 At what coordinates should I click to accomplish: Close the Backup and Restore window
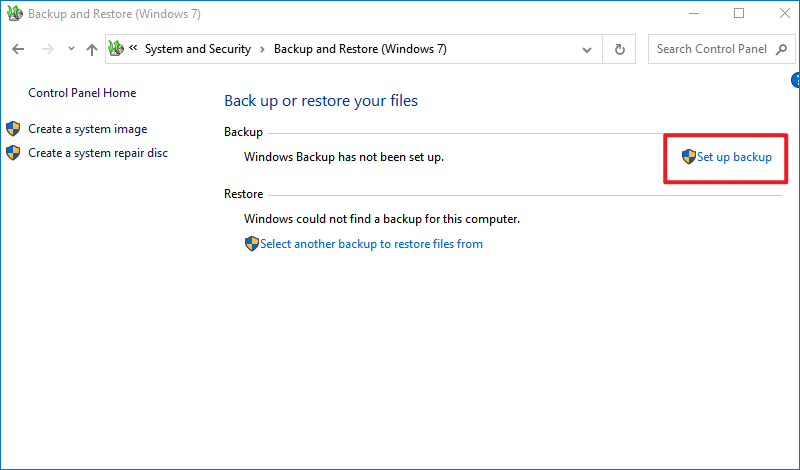click(785, 14)
